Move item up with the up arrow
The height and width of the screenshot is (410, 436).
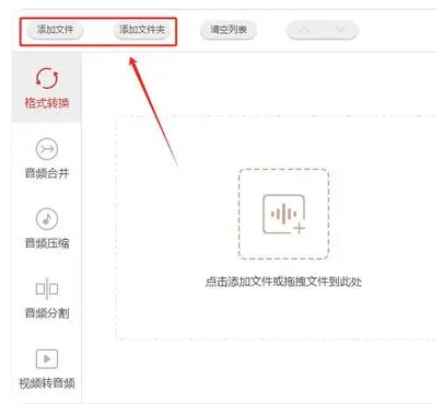[304, 30]
